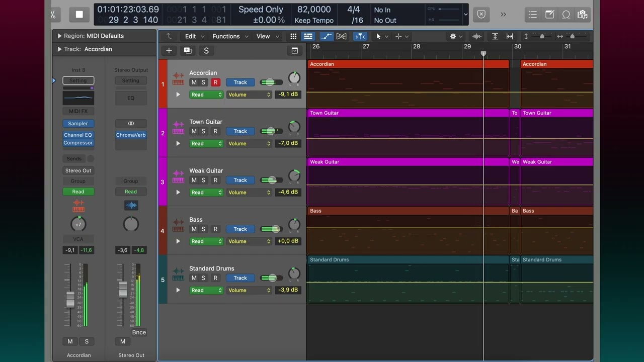This screenshot has height=362, width=644.
Task: Click the toolbar overflow double-chevron icon
Action: pos(503,15)
